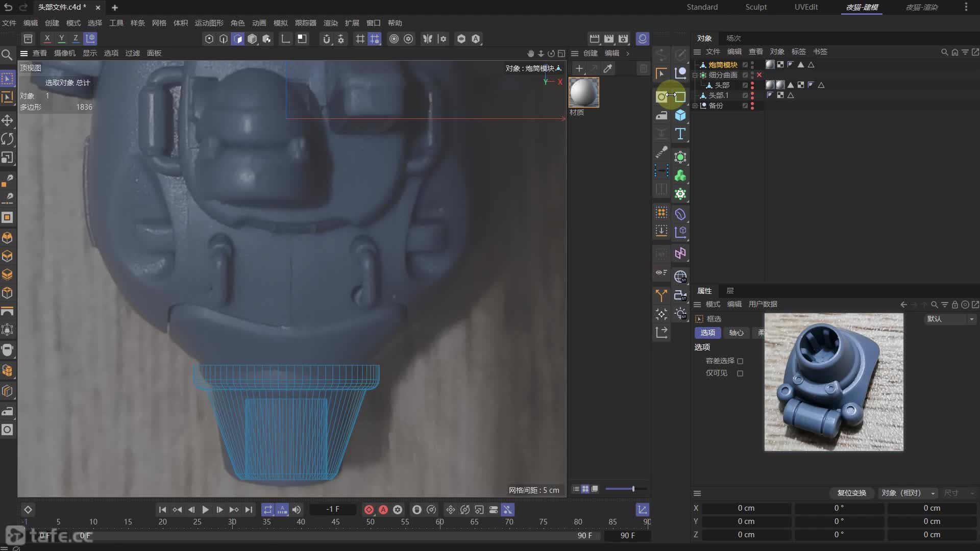980x551 pixels.
Task: Collapse the 细分曲面 tree node
Action: point(695,75)
